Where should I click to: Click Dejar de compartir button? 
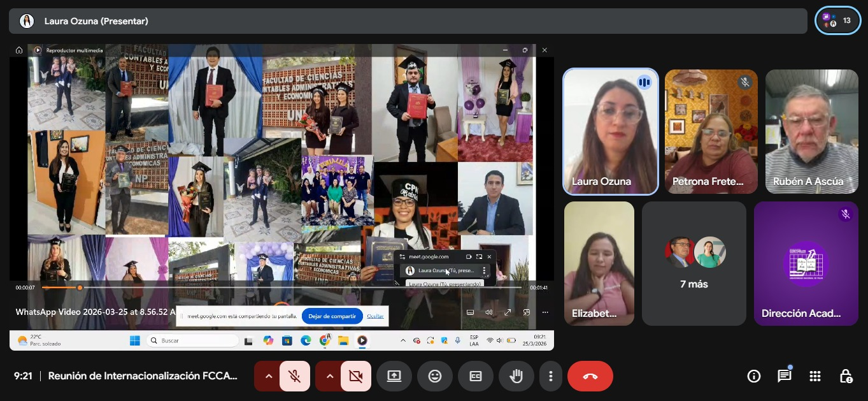coord(332,316)
